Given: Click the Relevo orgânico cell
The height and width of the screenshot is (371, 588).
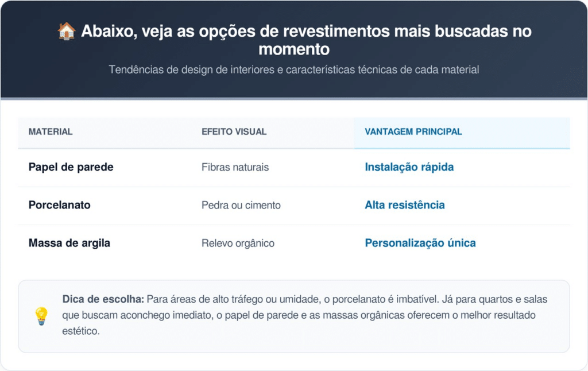Looking at the screenshot, I should point(238,243).
